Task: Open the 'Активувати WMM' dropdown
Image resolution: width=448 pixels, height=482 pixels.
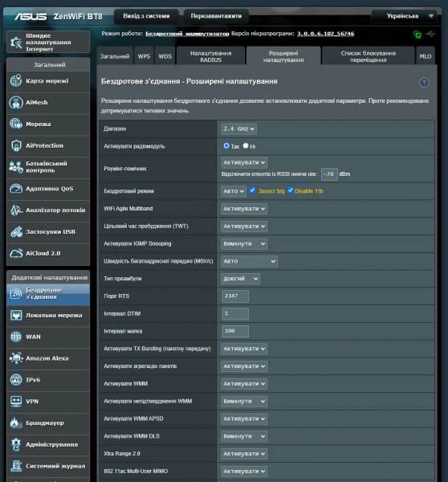Action: pyautogui.click(x=244, y=384)
